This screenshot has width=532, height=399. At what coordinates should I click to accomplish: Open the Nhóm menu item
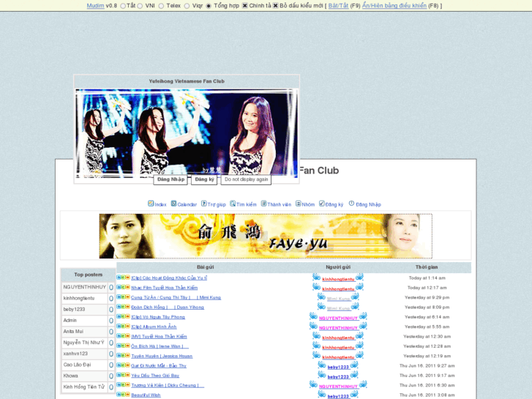[x=308, y=204]
